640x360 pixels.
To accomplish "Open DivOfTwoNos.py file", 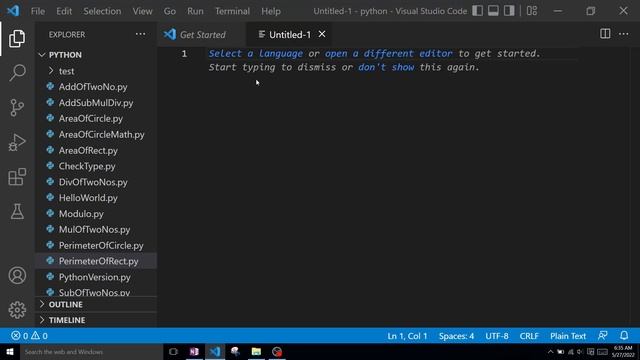I will pos(96,182).
